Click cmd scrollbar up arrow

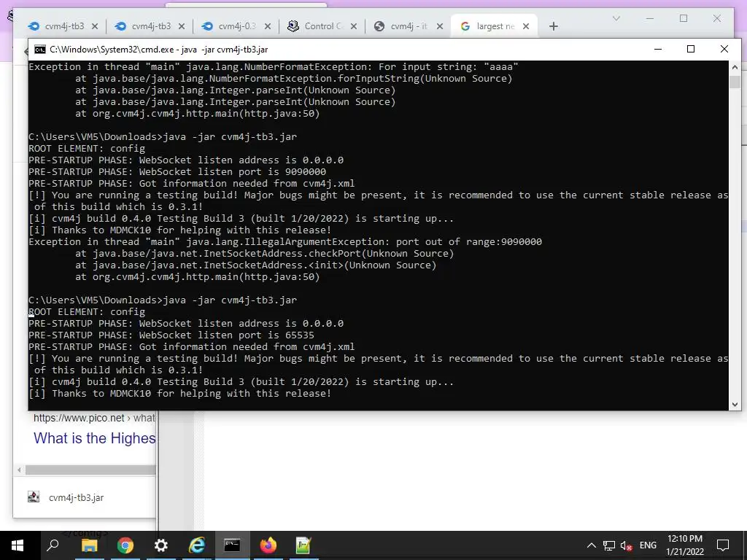tap(735, 67)
